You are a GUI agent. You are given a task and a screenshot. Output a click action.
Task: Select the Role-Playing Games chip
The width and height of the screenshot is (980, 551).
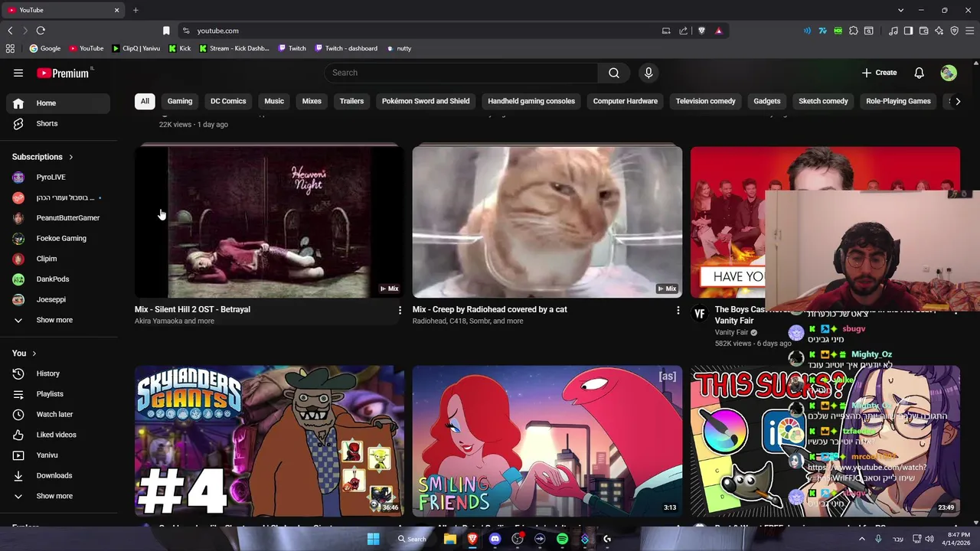pos(898,101)
